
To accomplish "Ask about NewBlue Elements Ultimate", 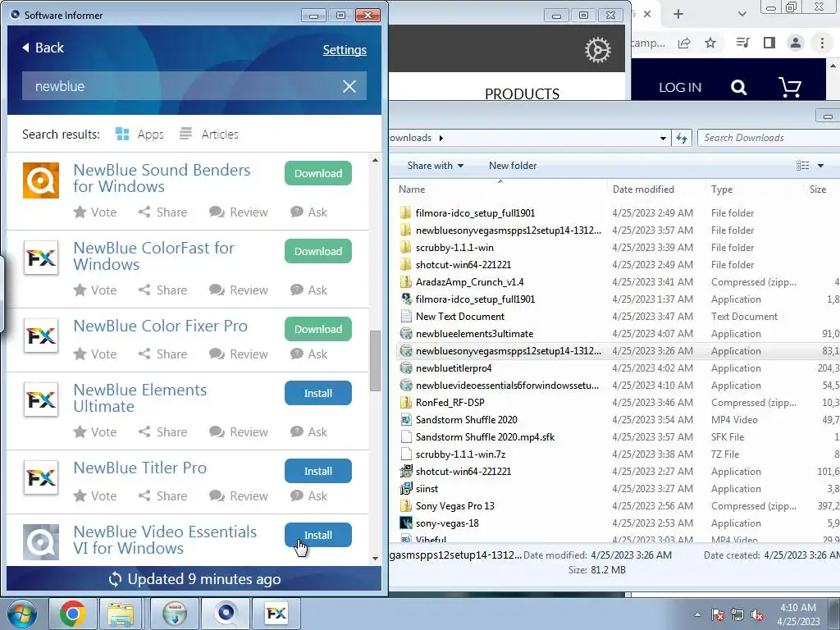I will pyautogui.click(x=308, y=431).
